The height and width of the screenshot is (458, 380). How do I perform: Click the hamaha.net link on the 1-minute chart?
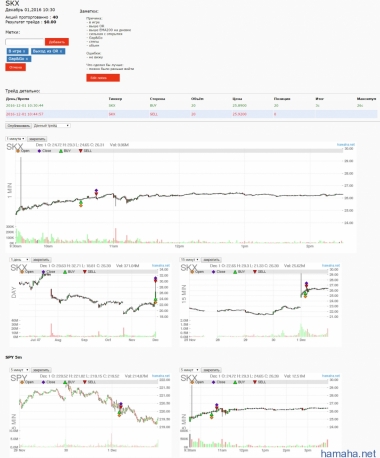pyautogui.click(x=346, y=145)
